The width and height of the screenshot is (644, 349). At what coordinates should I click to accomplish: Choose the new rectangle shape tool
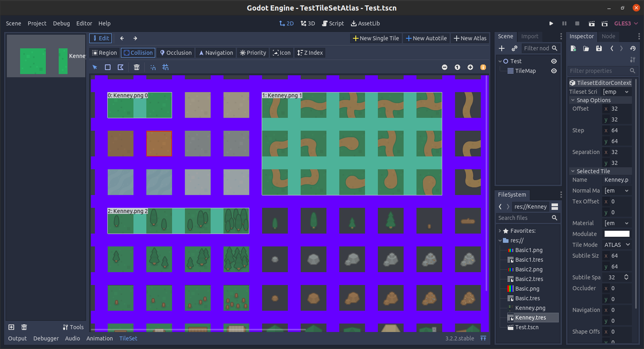(x=108, y=67)
